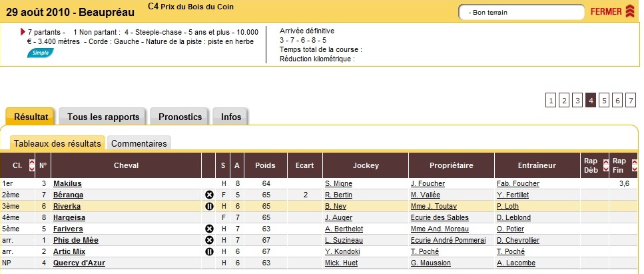This screenshot has height=274, width=644.
Task: Click the red FERMER arrows icon
Action: pos(630,11)
